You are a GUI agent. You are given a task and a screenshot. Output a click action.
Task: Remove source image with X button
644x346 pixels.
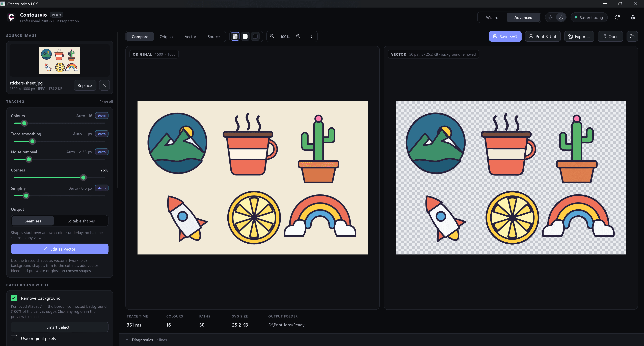pos(104,85)
